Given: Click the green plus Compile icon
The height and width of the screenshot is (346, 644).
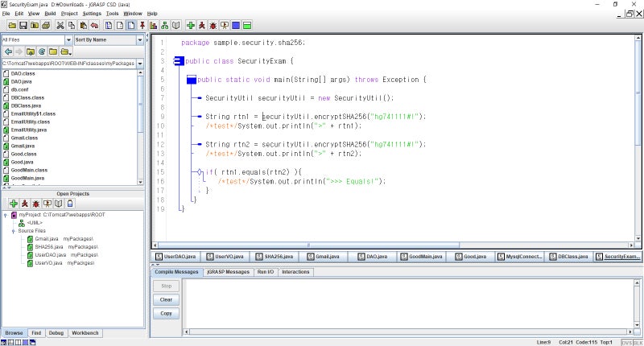Looking at the screenshot, I should pyautogui.click(x=190, y=25).
